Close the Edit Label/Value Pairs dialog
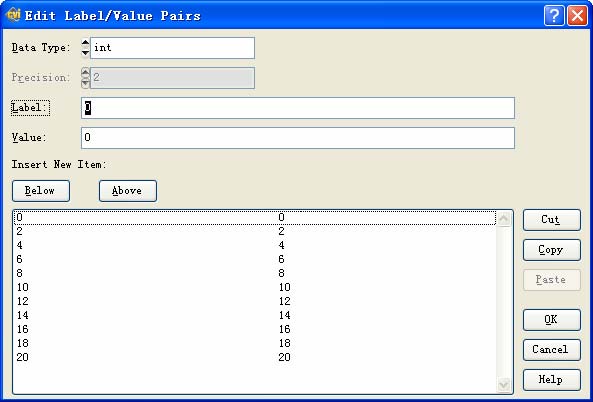The width and height of the screenshot is (593, 402). point(577,16)
